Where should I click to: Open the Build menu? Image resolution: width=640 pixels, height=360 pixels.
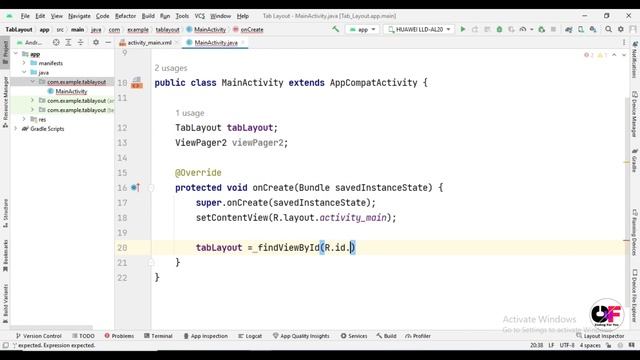click(148, 16)
